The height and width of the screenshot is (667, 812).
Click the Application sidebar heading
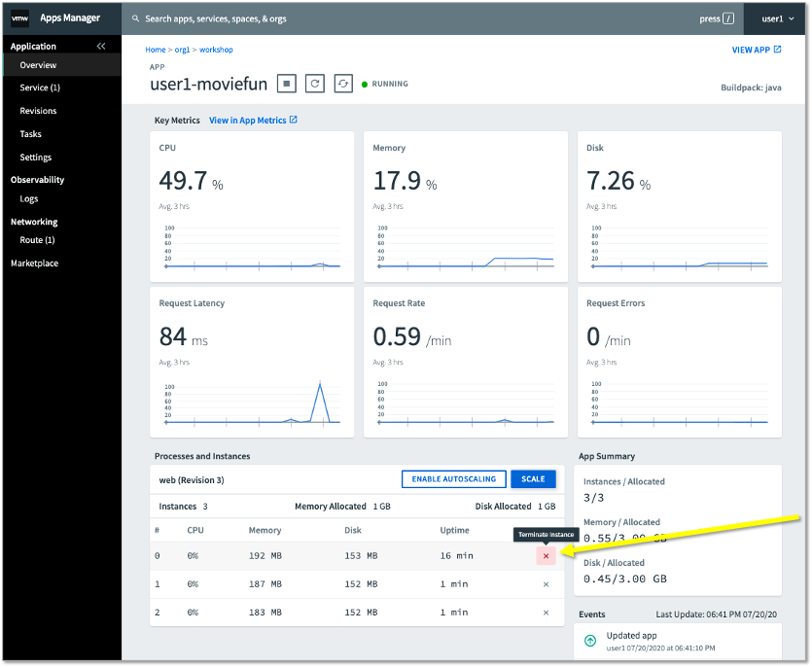pos(33,46)
